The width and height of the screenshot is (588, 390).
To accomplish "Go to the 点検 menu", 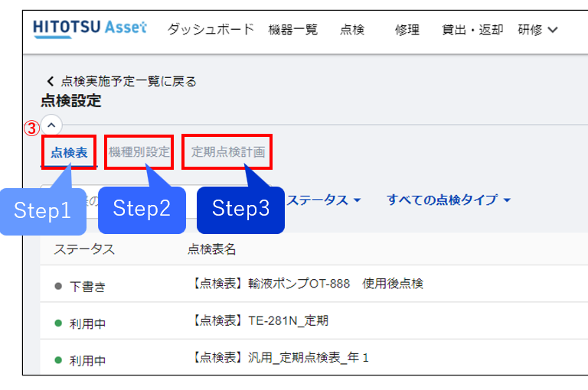I will click(352, 29).
